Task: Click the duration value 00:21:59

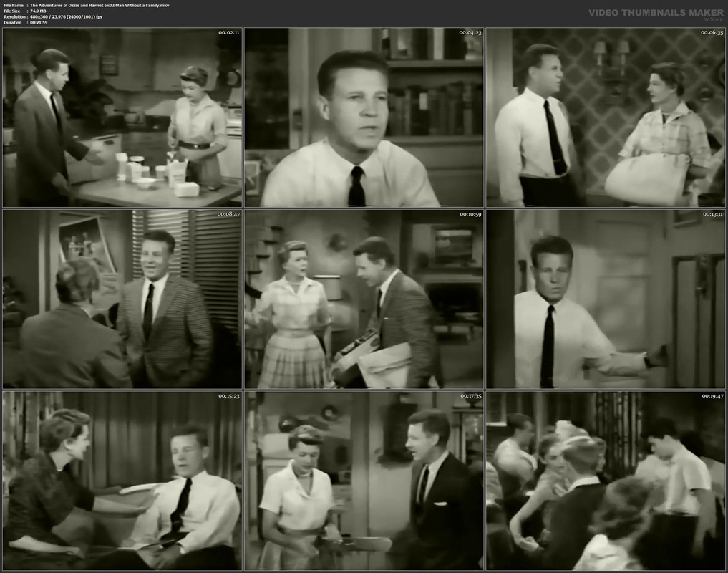Action: click(x=39, y=22)
